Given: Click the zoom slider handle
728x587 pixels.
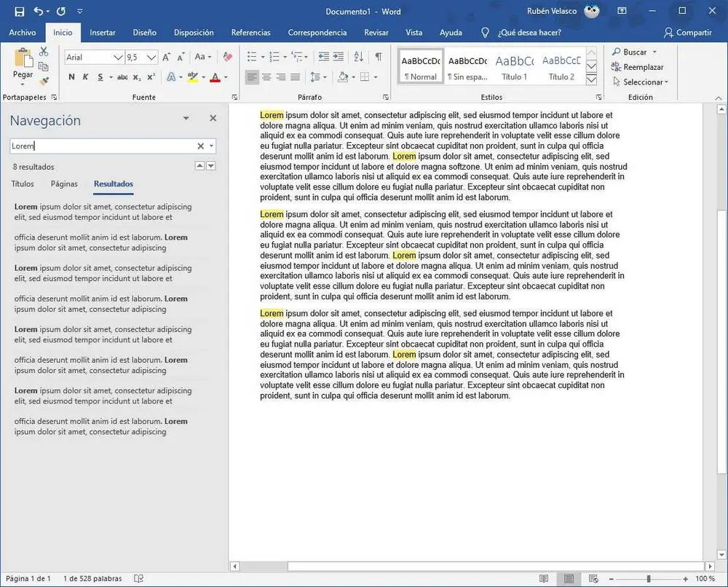Looking at the screenshot, I should [x=648, y=579].
